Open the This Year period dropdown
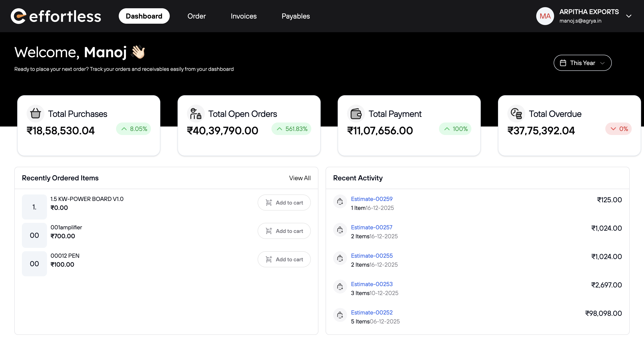644x363 pixels. click(x=583, y=63)
